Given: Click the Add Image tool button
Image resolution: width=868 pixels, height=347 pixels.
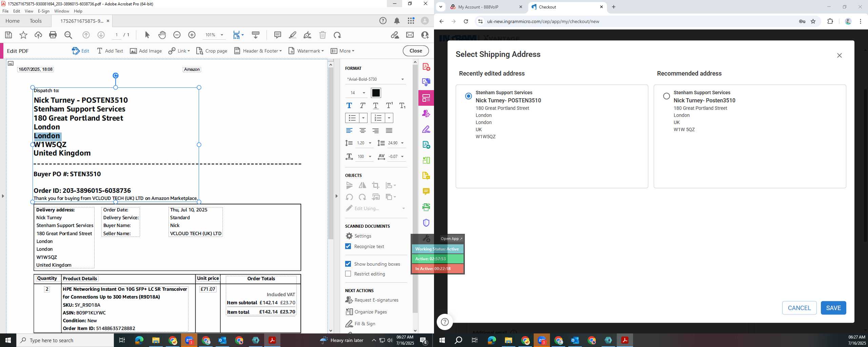Looking at the screenshot, I should [146, 51].
